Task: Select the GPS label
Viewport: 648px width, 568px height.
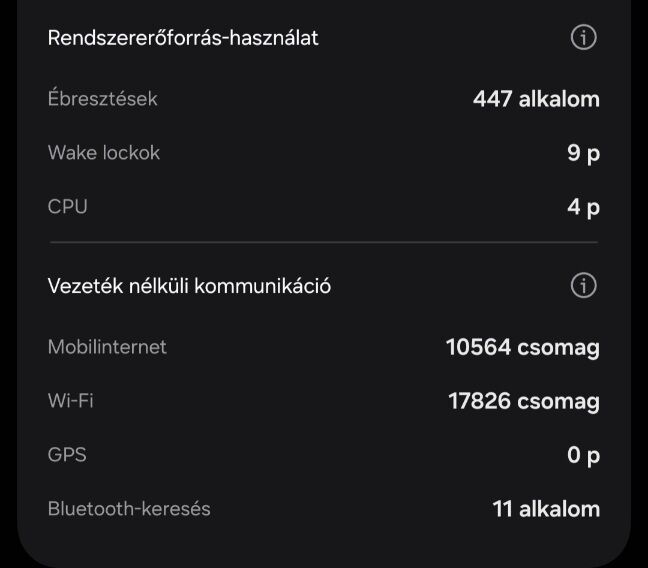Action: [67, 455]
